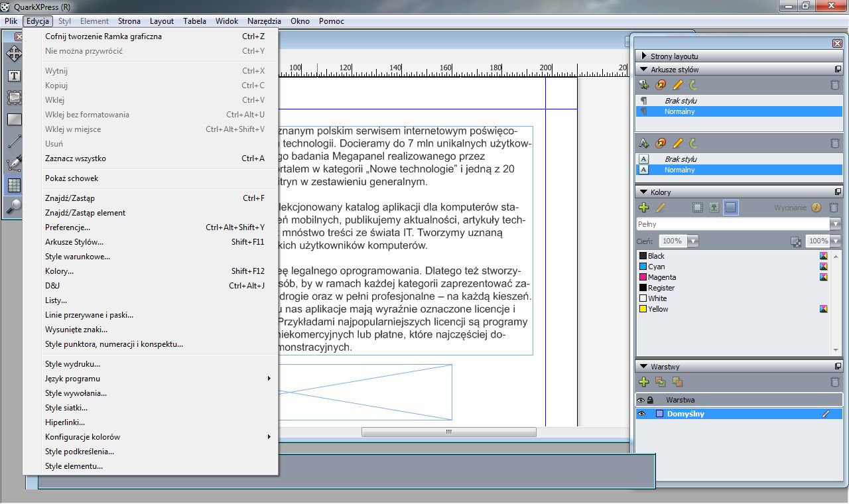849x504 pixels.
Task: Click merge layers icon in Warstwy panel
Action: [x=677, y=382]
